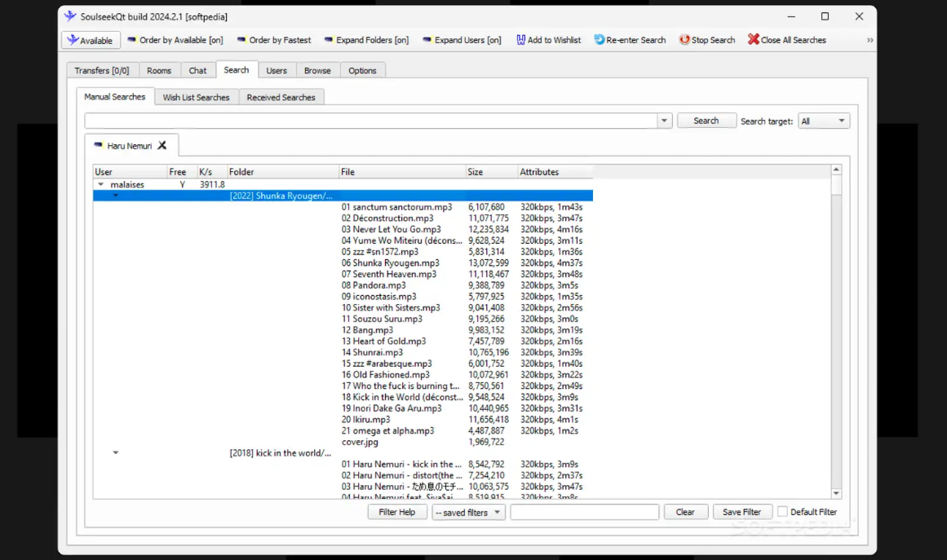Collapse the kick in the world folder

pos(115,452)
